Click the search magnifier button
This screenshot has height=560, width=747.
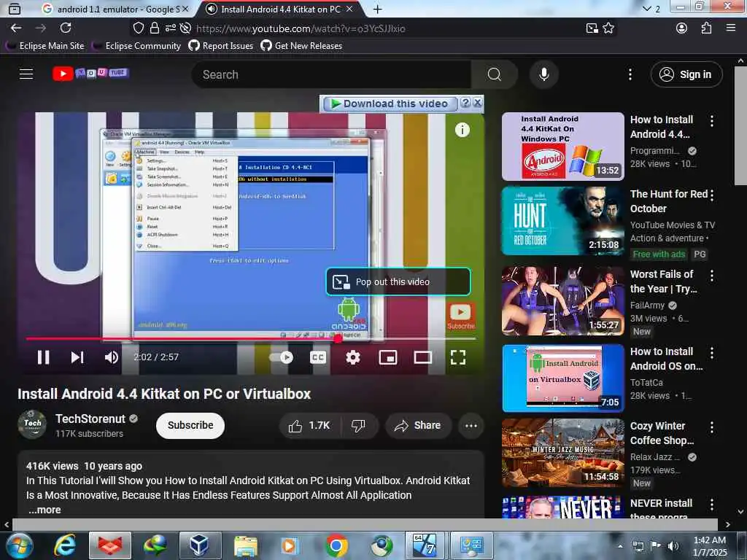point(494,75)
